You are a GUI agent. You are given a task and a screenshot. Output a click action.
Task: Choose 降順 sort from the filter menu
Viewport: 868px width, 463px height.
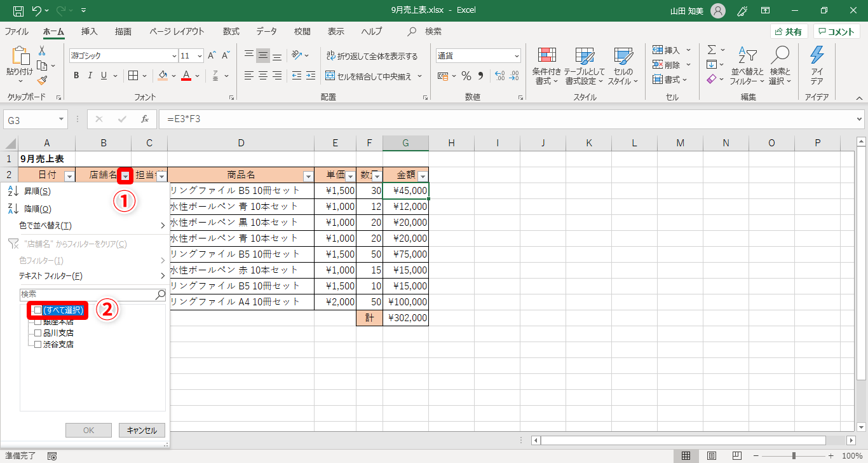(x=85, y=209)
